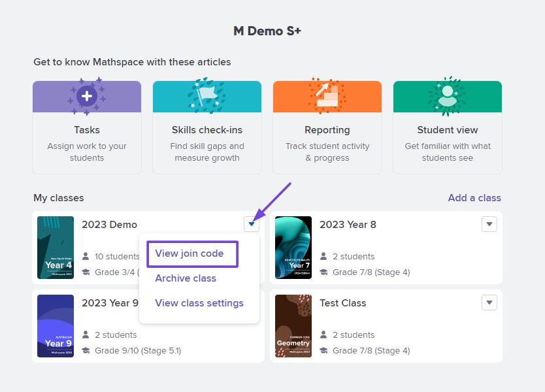Open the Student view article title

(x=448, y=130)
